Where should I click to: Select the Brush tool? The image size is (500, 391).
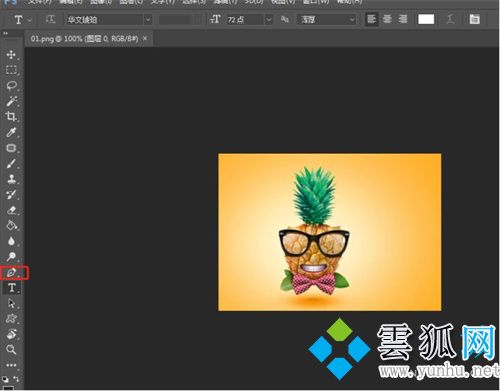[11, 164]
